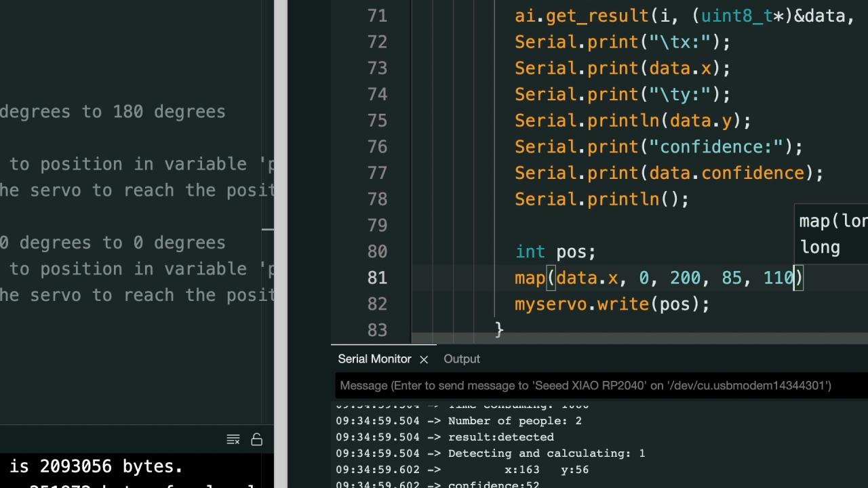Screen dimensions: 868x488
Task: Toggle the scroll lock icon in left window
Action: (257, 439)
